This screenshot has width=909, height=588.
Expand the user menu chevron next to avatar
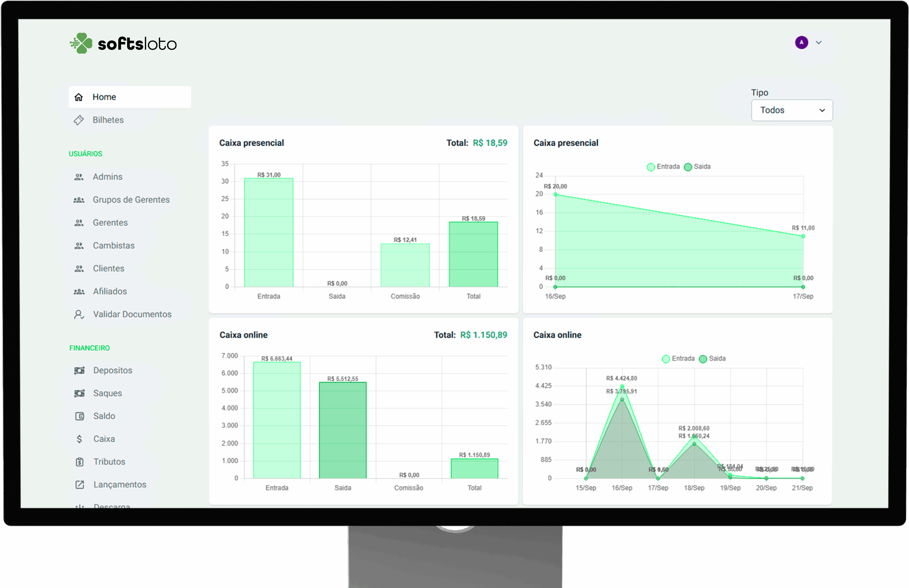tap(818, 42)
